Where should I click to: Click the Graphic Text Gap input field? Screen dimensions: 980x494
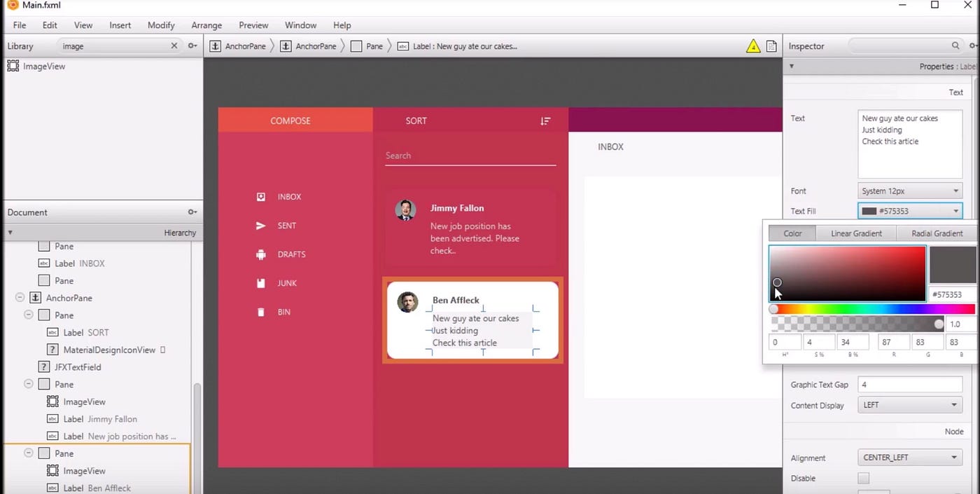click(x=909, y=384)
